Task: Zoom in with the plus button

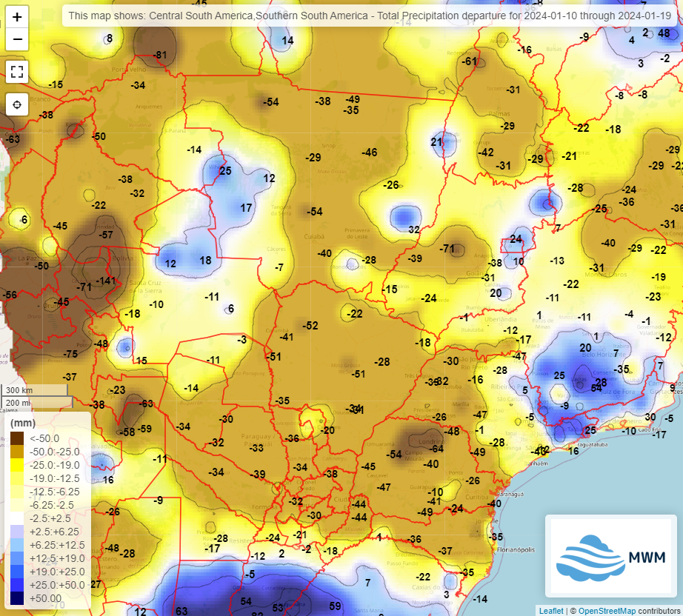Action: coord(17,17)
